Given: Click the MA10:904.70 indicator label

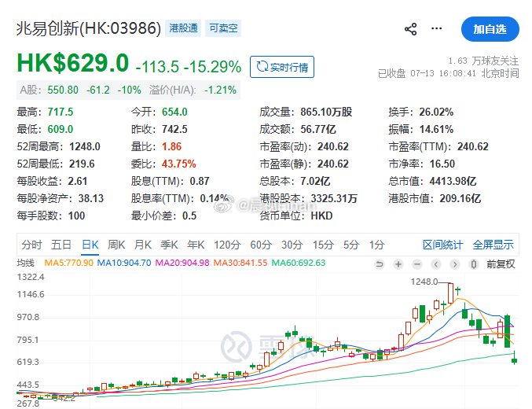Looking at the screenshot, I should [124, 263].
